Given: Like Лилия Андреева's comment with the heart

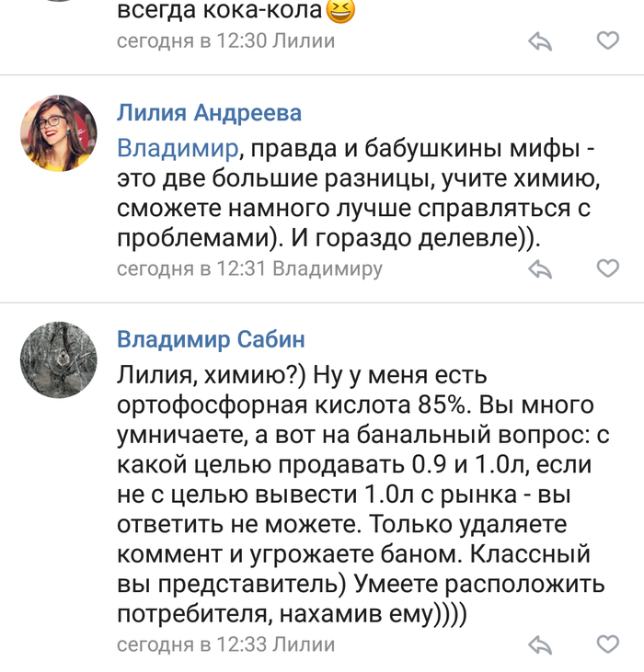Looking at the screenshot, I should [608, 268].
